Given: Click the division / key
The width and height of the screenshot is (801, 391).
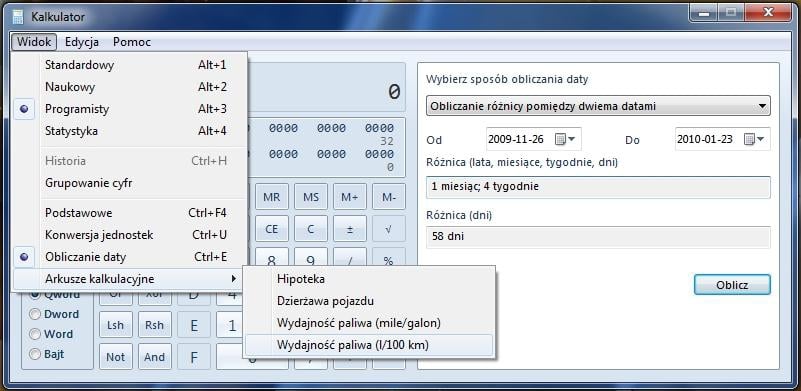Looking at the screenshot, I should [x=349, y=258].
